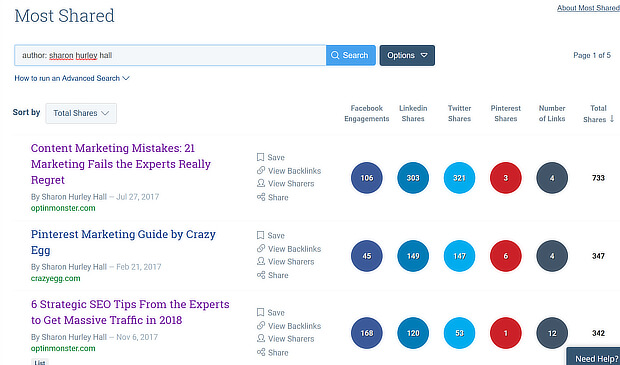The image size is (620, 365).
Task: Open Pinterest Marketing Guide by Crazy Egg
Action: pos(123,242)
